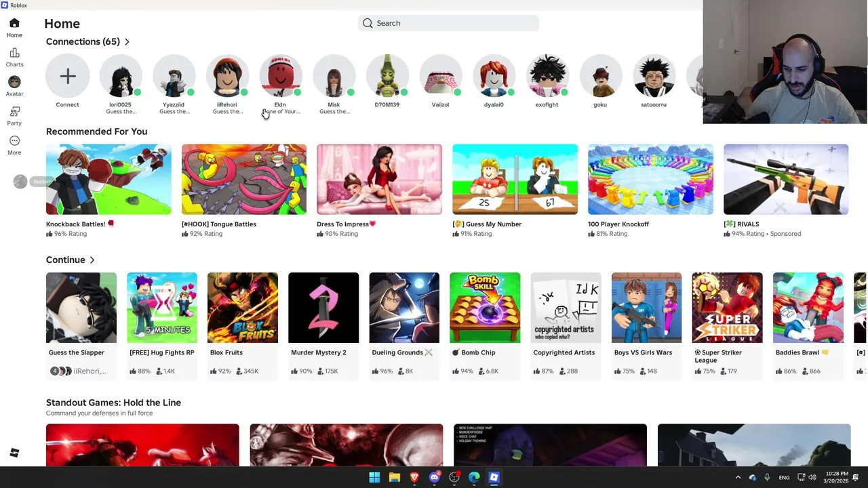Open the Knockback Battles! game thumbnail
Image resolution: width=868 pixels, height=488 pixels.
tap(108, 179)
